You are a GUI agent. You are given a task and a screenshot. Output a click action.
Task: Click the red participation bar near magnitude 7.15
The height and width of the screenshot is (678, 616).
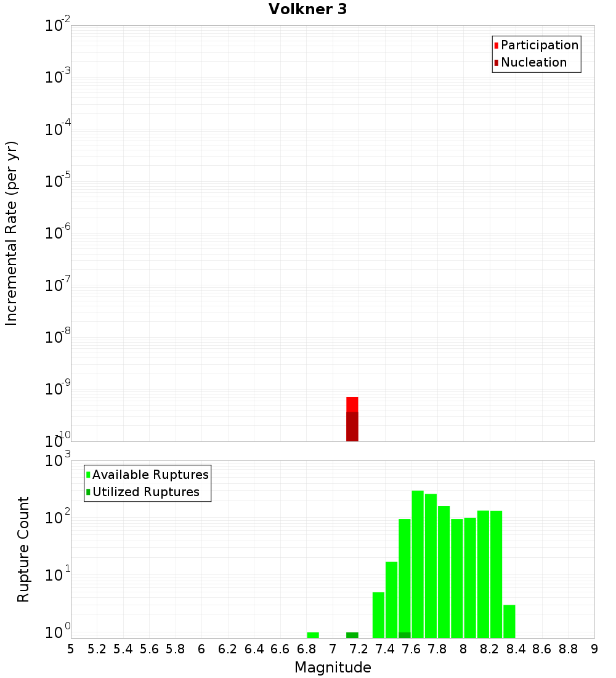pyautogui.click(x=352, y=404)
